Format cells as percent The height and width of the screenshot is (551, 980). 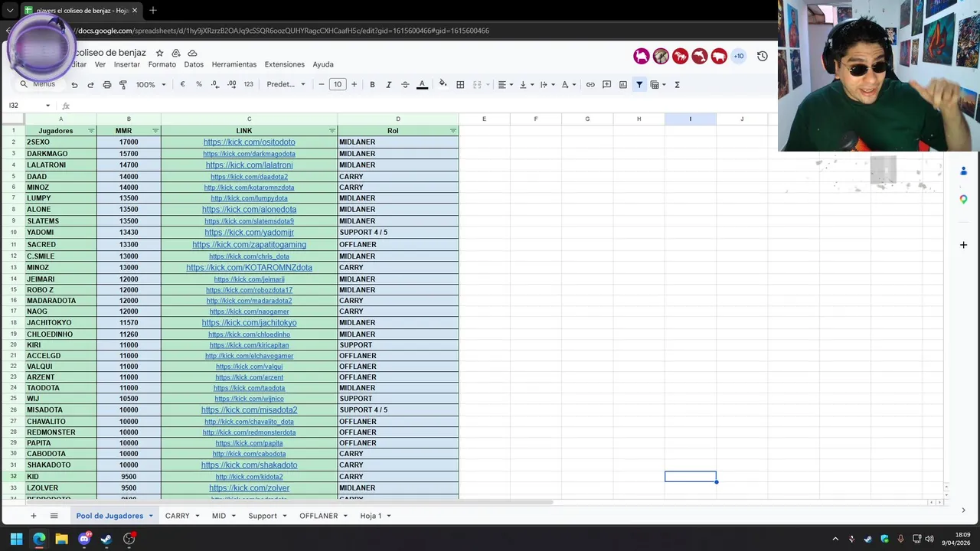point(199,85)
